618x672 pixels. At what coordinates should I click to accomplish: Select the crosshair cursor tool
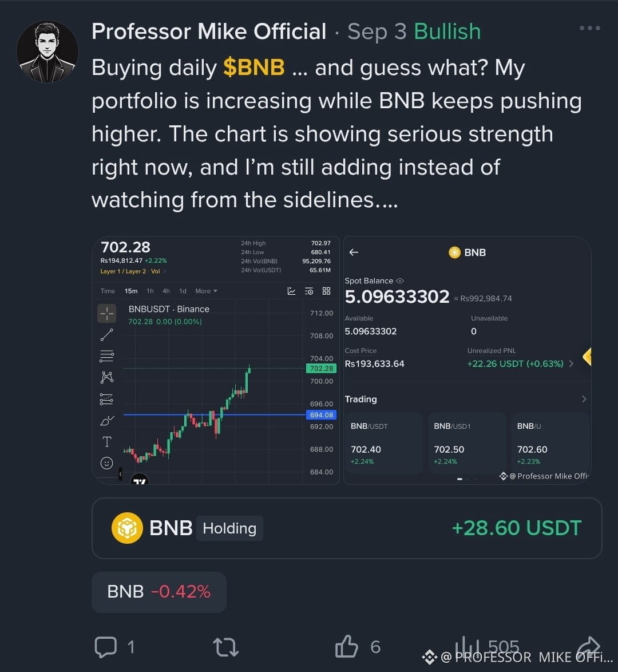(106, 313)
